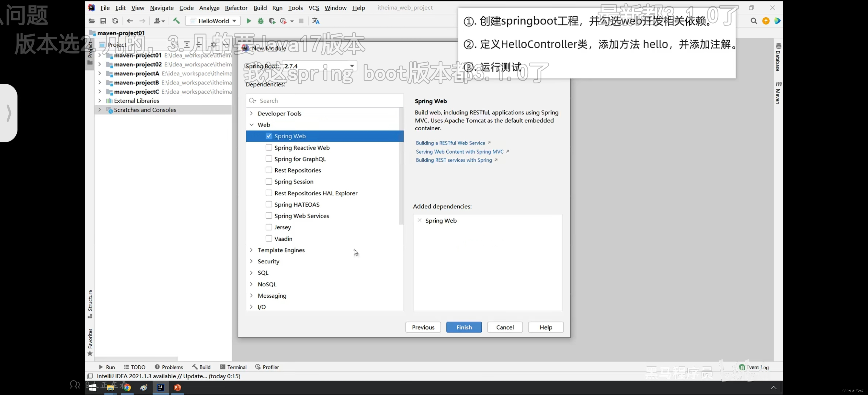Toggle Spring Session dependency checkbox
Screen dimensions: 868x395
[269, 181]
